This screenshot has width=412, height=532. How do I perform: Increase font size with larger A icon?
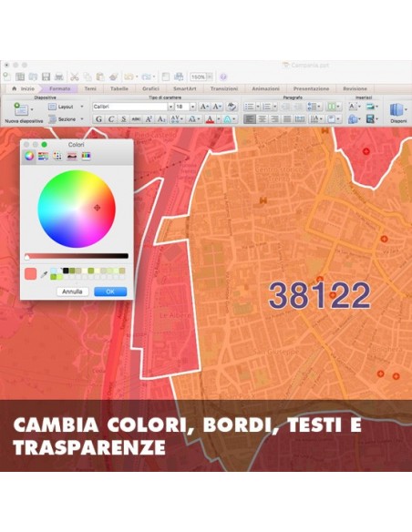point(204,107)
